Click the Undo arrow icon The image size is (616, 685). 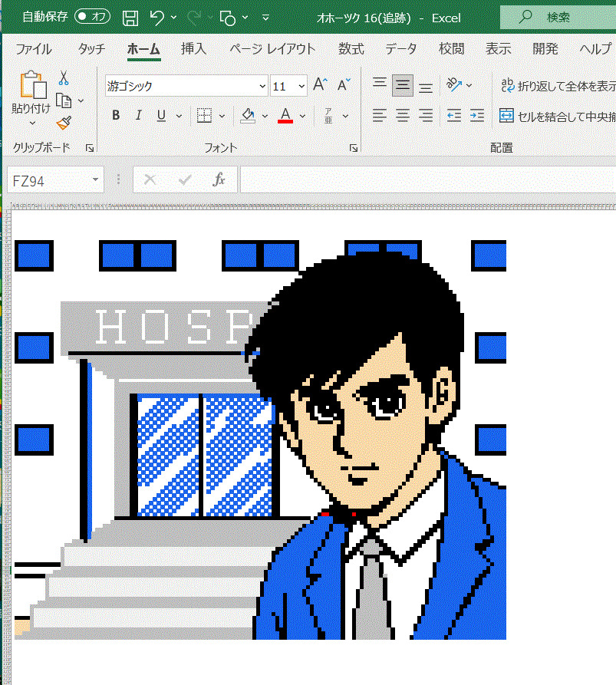[x=156, y=18]
